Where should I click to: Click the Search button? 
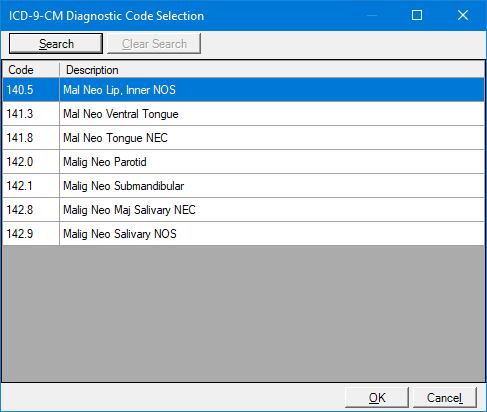click(x=56, y=43)
